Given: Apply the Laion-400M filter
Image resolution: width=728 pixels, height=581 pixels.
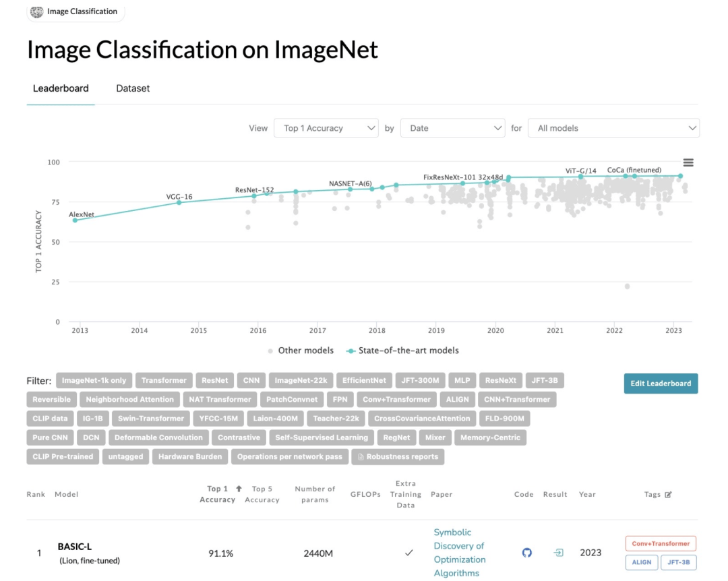Looking at the screenshot, I should 275,419.
